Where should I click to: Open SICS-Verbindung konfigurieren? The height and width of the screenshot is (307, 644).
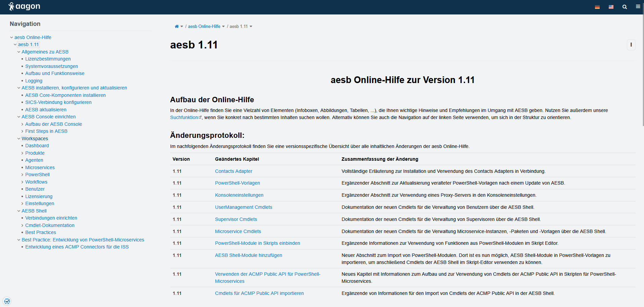coord(58,102)
